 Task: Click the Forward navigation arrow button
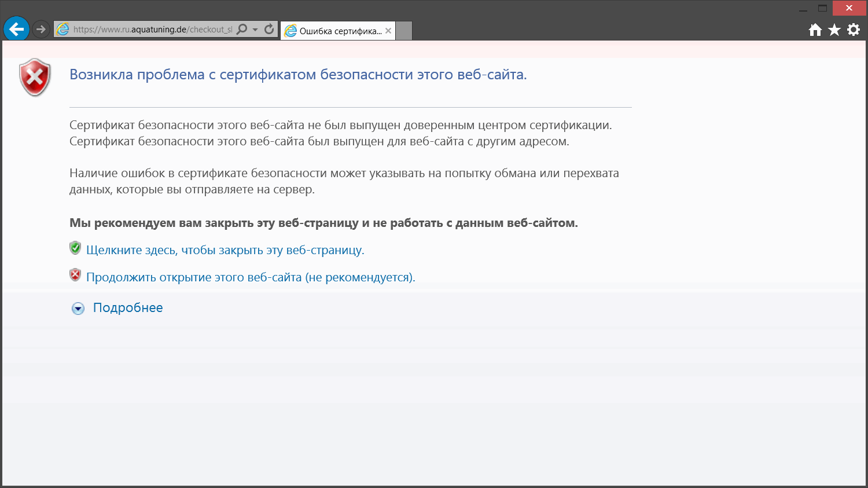coord(41,29)
